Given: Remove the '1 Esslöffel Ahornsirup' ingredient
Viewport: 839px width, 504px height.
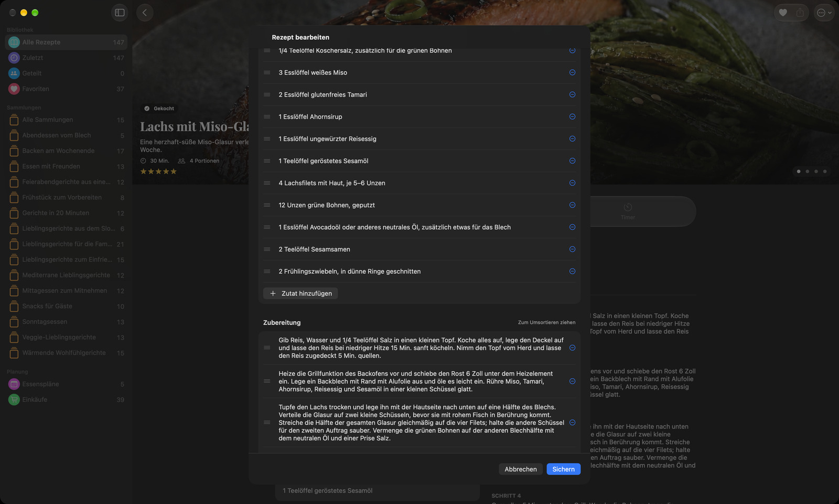Looking at the screenshot, I should click(x=572, y=116).
